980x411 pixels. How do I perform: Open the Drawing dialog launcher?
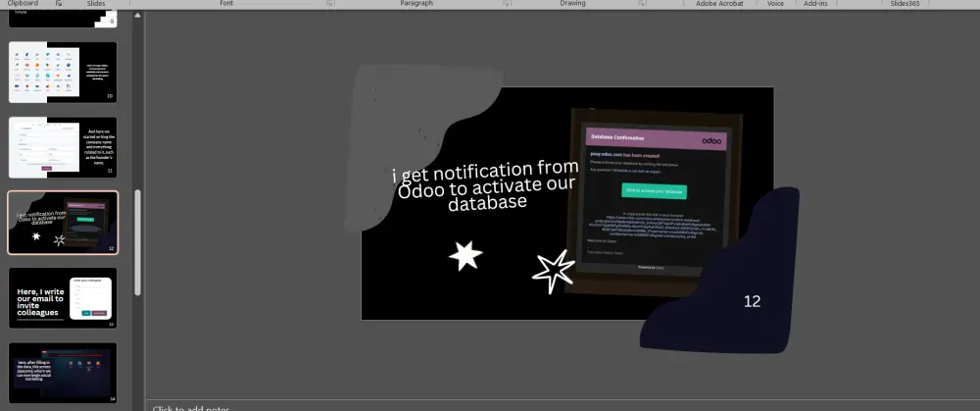coord(641,4)
